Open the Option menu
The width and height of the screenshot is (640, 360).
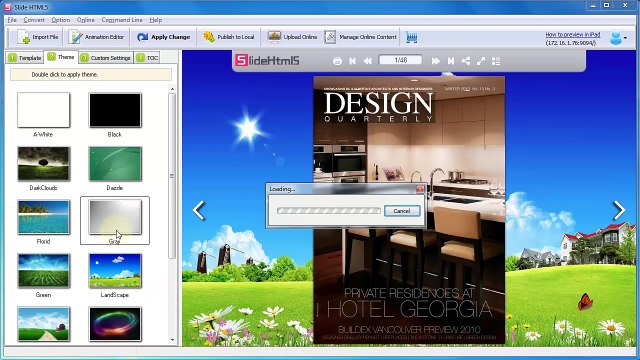60,20
